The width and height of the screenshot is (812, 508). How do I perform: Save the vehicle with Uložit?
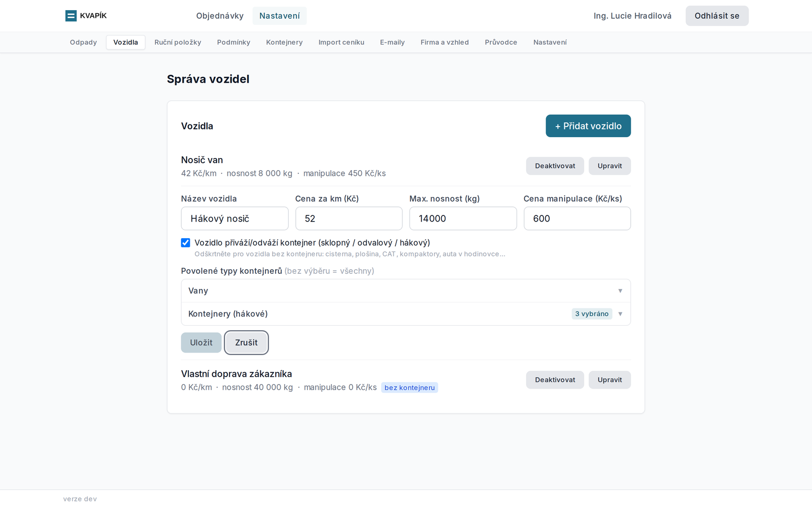tap(201, 343)
